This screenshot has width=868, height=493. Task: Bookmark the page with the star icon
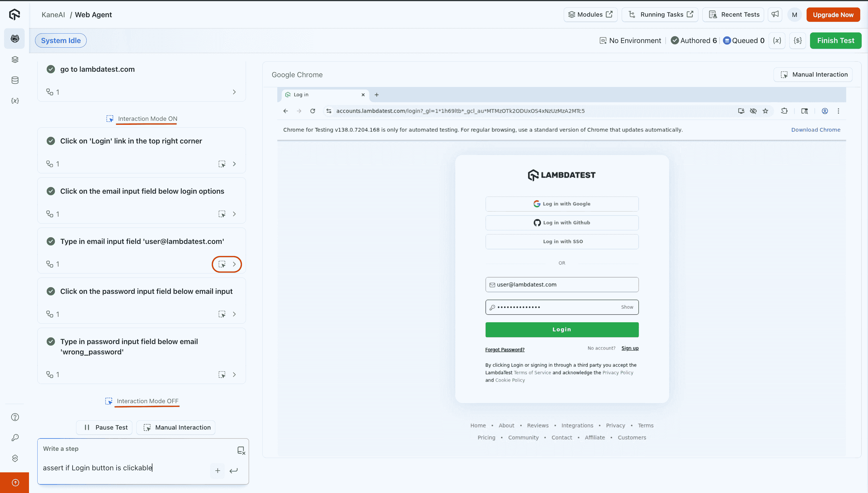point(766,111)
